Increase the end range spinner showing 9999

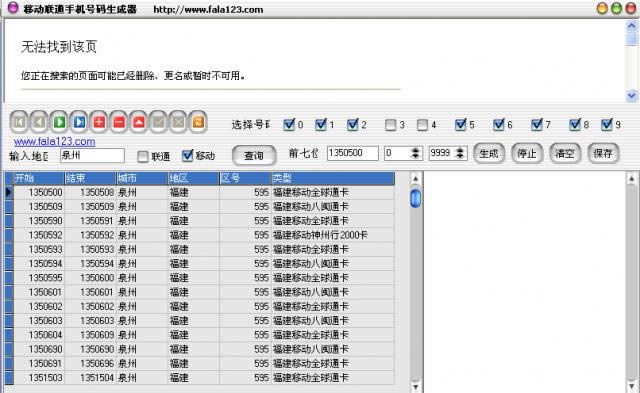click(460, 150)
